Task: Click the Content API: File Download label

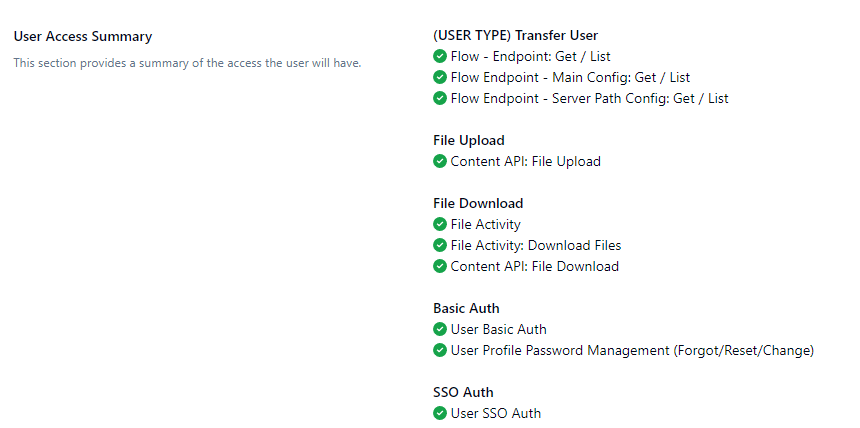Action: [535, 266]
